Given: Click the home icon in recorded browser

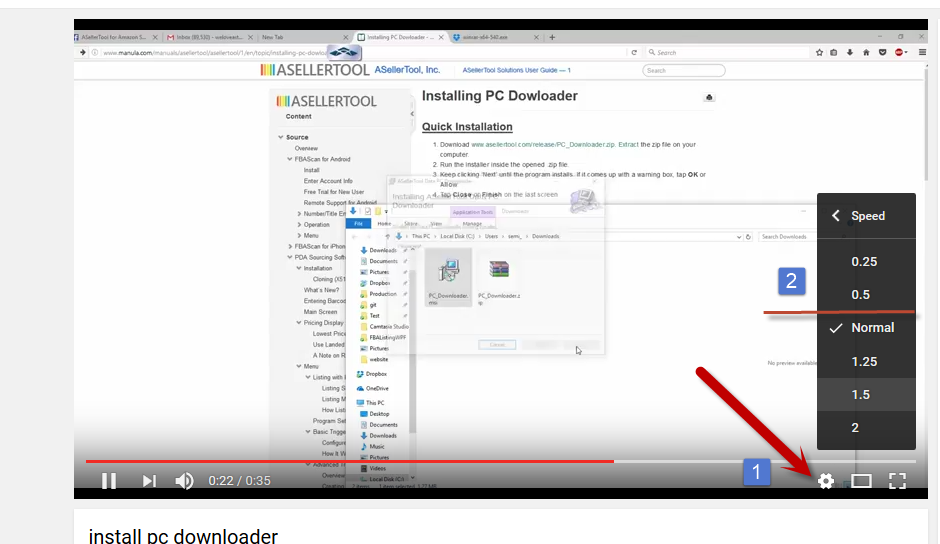Looking at the screenshot, I should pyautogui.click(x=866, y=53).
